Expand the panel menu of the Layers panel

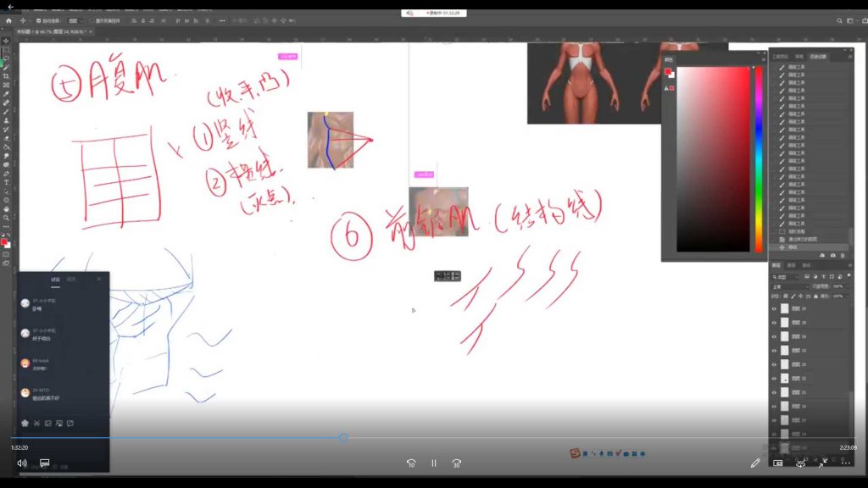pyautogui.click(x=850, y=265)
